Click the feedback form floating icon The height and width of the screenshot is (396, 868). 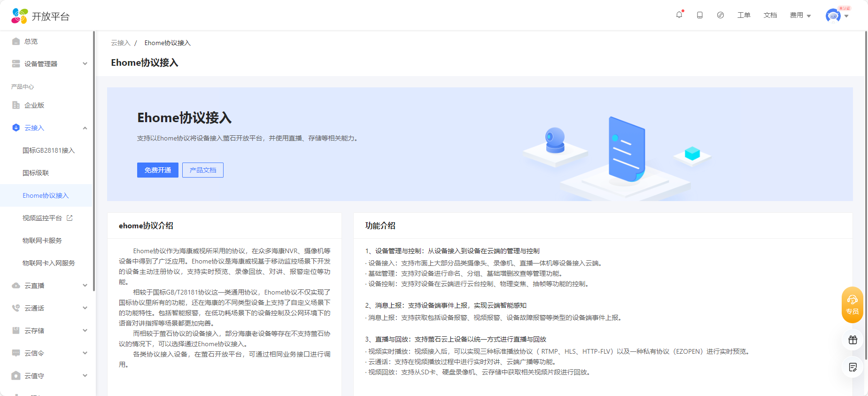click(852, 367)
